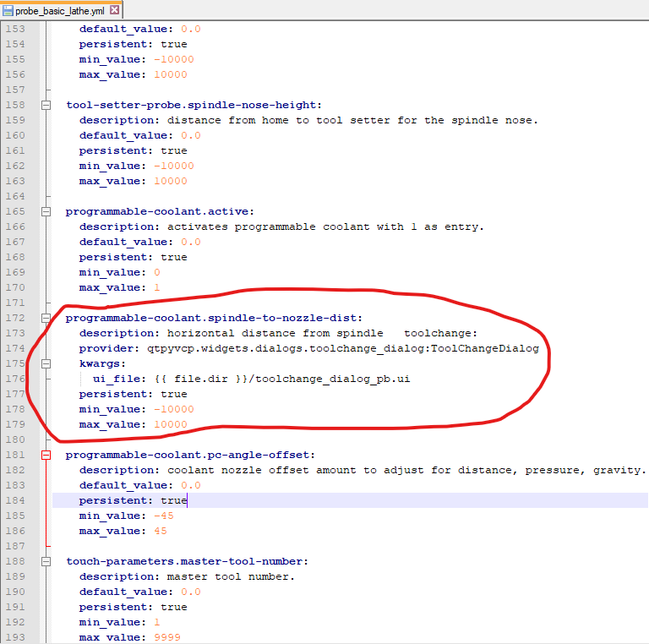Click default_value '0.0' on line 183
Viewport: 649px width, 644px height.
point(191,485)
